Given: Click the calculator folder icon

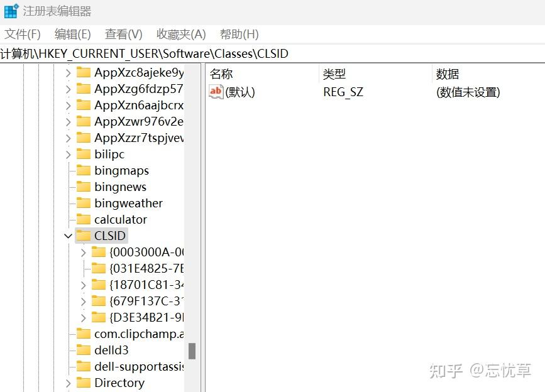Looking at the screenshot, I should 84,219.
